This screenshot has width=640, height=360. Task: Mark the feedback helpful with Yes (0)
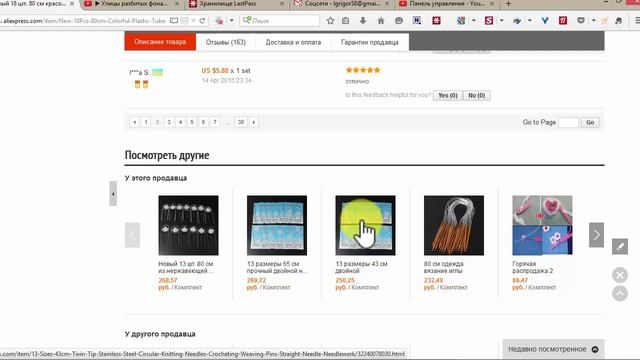click(x=448, y=95)
